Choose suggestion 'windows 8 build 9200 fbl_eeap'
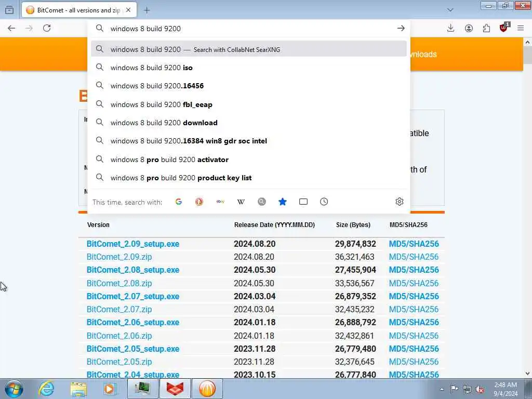Screen dimensions: 532x399 [249, 104]
